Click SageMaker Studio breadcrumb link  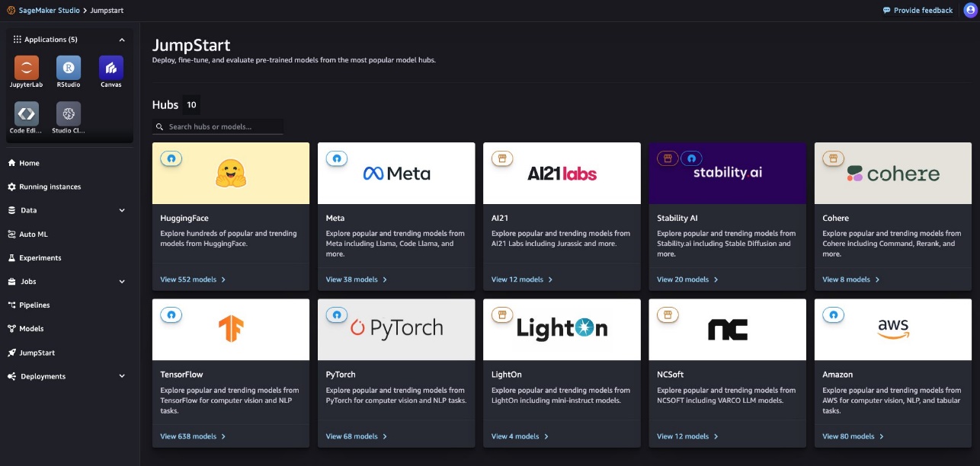[x=48, y=11]
